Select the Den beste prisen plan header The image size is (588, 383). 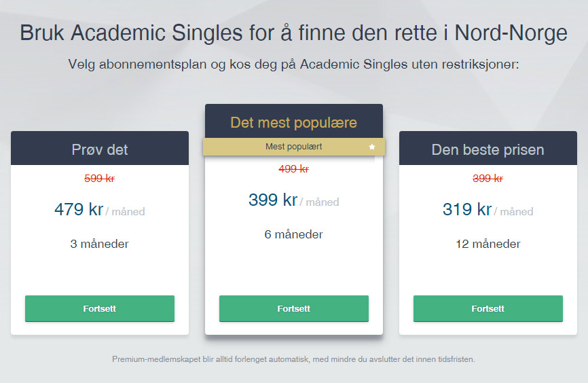coord(488,148)
